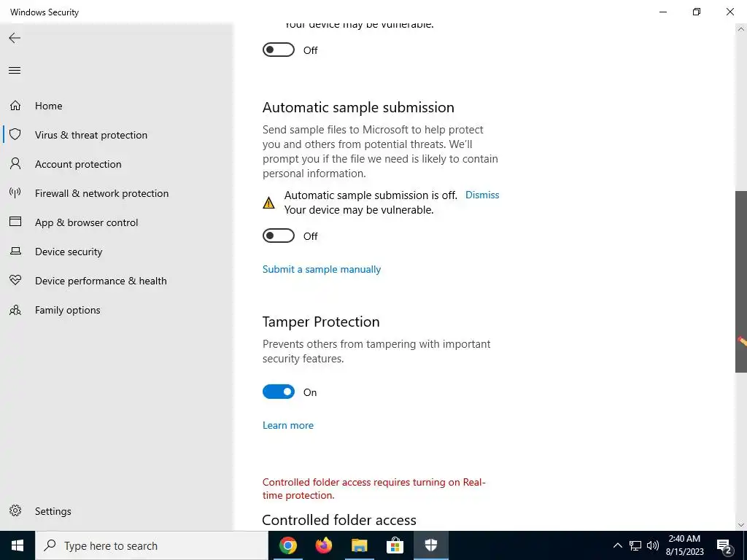747x560 pixels.
Task: Go to Device security
Action: click(69, 252)
